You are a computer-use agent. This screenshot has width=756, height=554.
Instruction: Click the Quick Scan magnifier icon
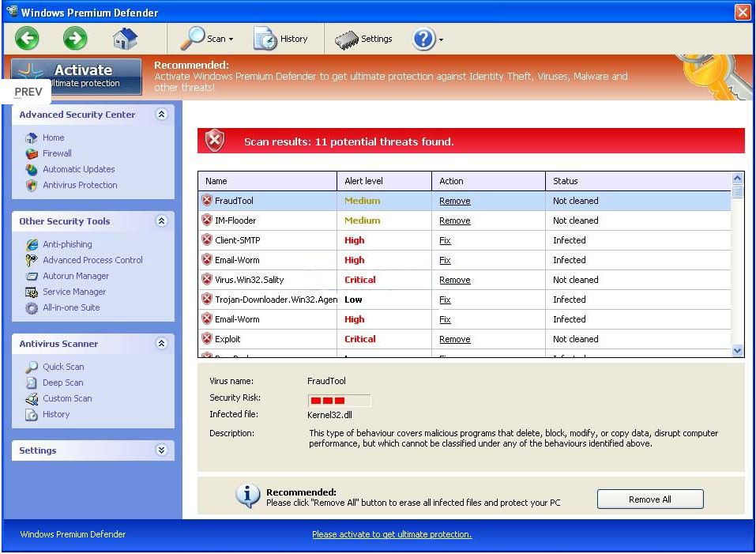pos(32,367)
